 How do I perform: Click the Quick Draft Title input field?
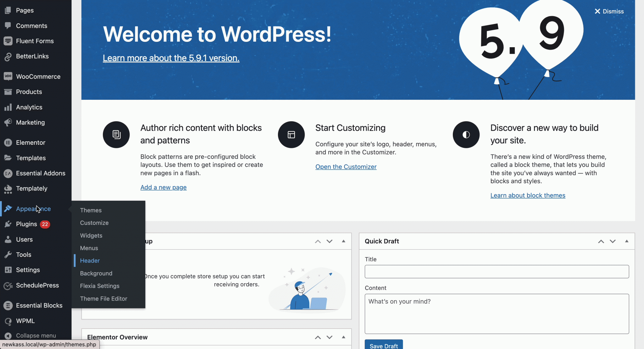click(x=497, y=271)
